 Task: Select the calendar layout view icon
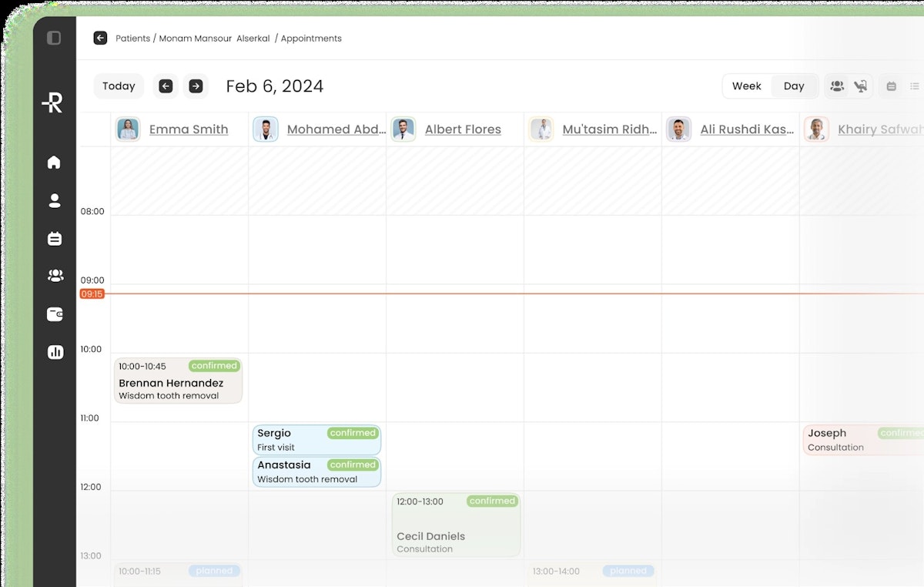892,86
